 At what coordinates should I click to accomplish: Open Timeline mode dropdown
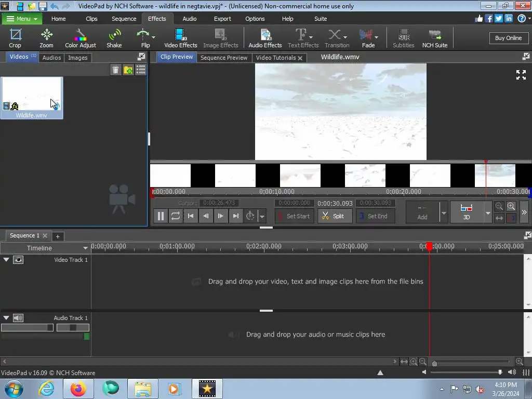click(x=85, y=248)
